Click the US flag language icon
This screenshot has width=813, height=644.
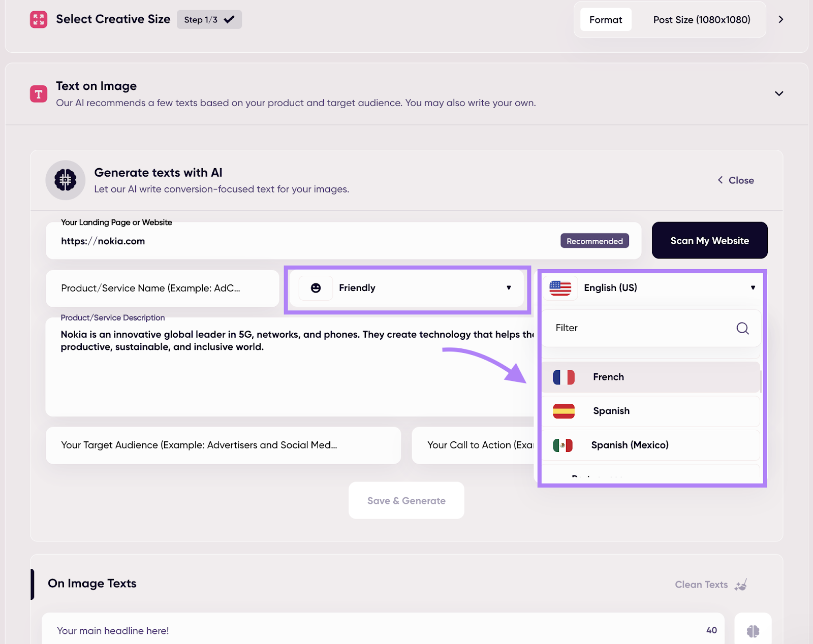[560, 288]
